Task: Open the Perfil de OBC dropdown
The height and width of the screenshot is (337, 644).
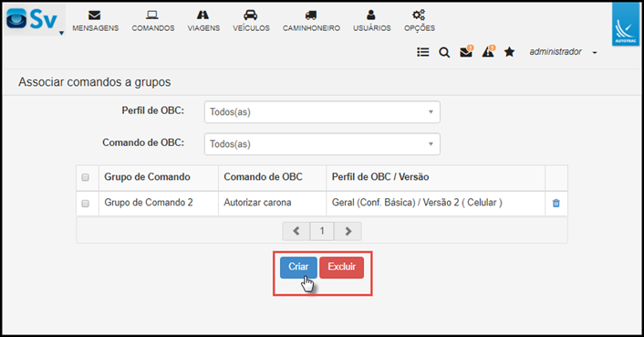Action: [x=322, y=111]
